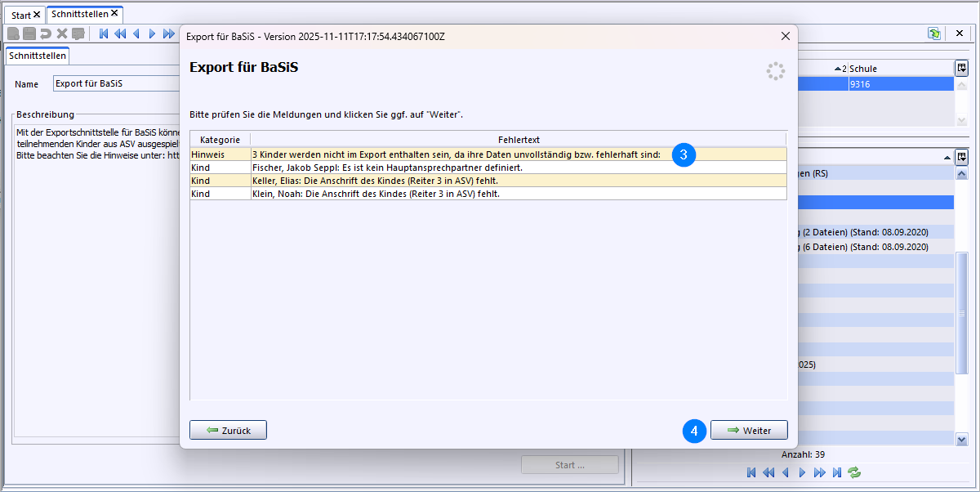The image size is (980, 492).
Task: Close the Start tab with its X
Action: coord(37,16)
